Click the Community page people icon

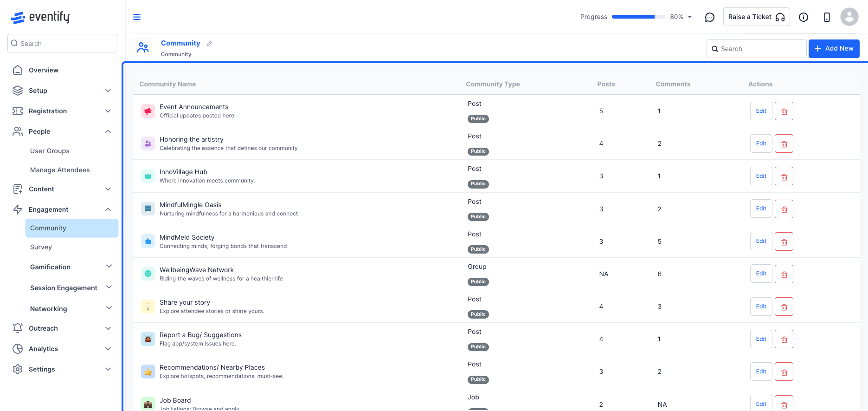pyautogui.click(x=143, y=48)
